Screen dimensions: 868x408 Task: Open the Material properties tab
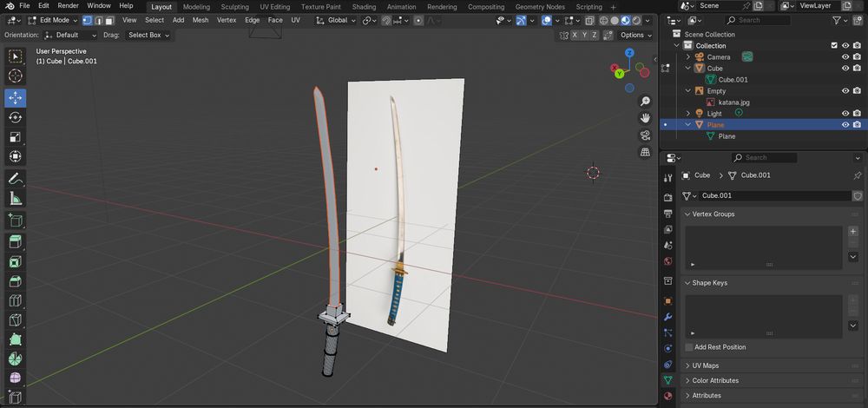click(x=668, y=396)
